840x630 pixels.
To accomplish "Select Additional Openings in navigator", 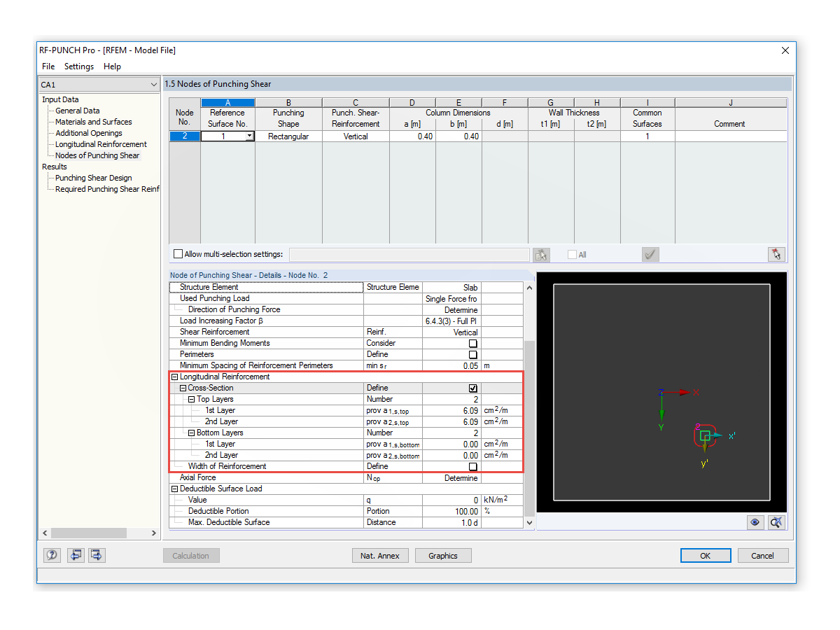I will point(89,133).
